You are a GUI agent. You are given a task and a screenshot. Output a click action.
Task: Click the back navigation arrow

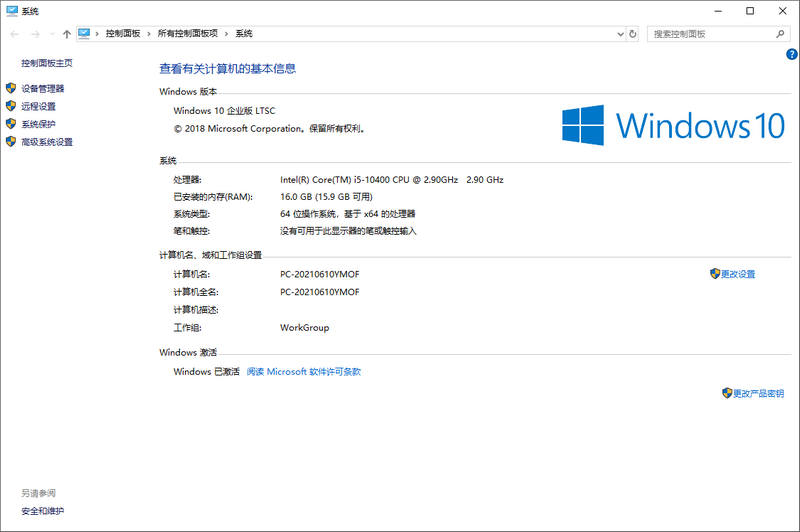click(x=13, y=34)
